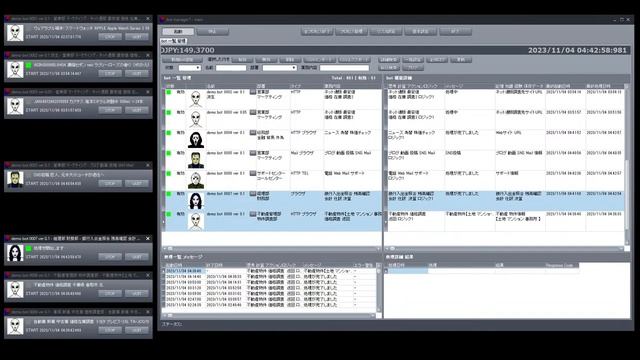Click second top-left mode button beside highlighted one
The image size is (640, 360).
click(x=212, y=31)
